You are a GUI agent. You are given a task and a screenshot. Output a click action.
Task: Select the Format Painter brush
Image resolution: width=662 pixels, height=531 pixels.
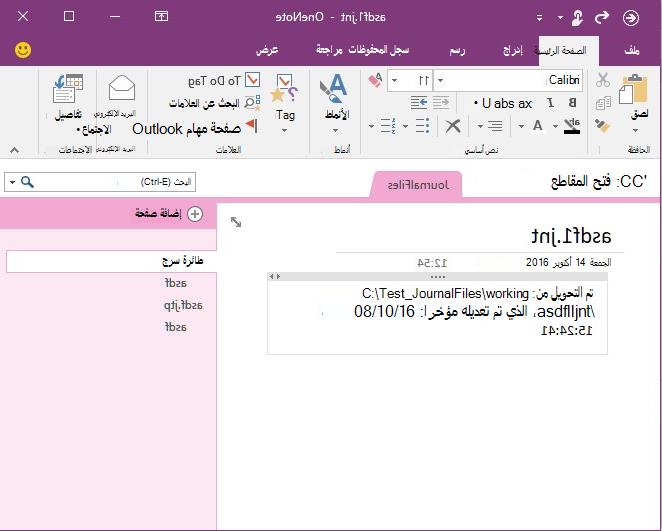(x=602, y=125)
